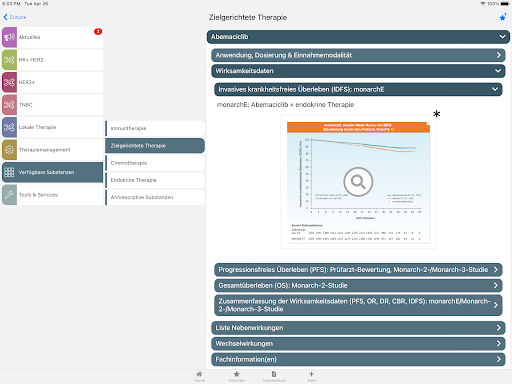Open TNBC menu entry

53,105
